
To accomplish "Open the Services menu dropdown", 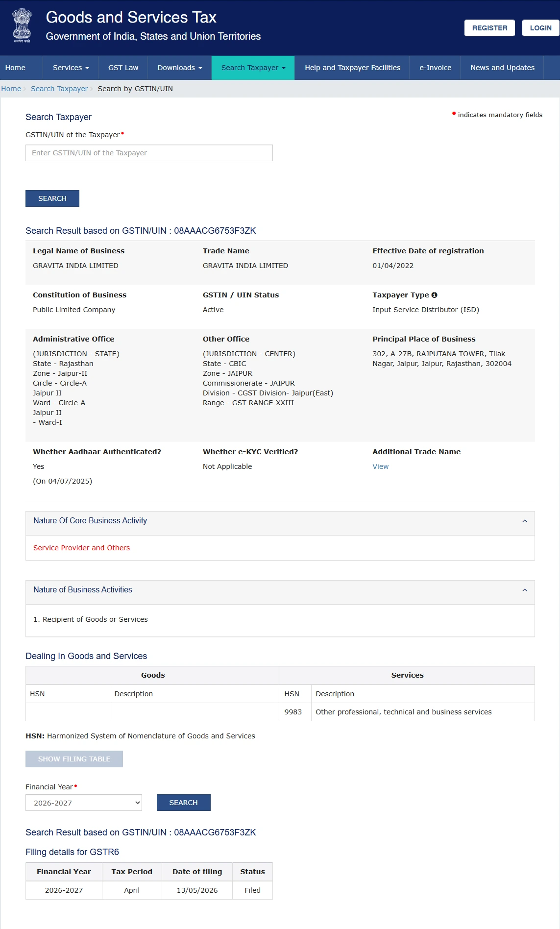I will coord(71,68).
